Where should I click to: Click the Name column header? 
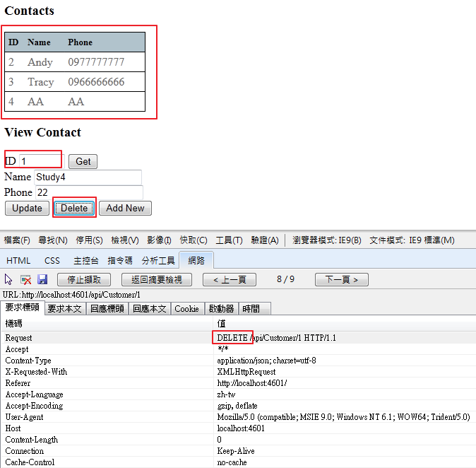click(x=39, y=42)
